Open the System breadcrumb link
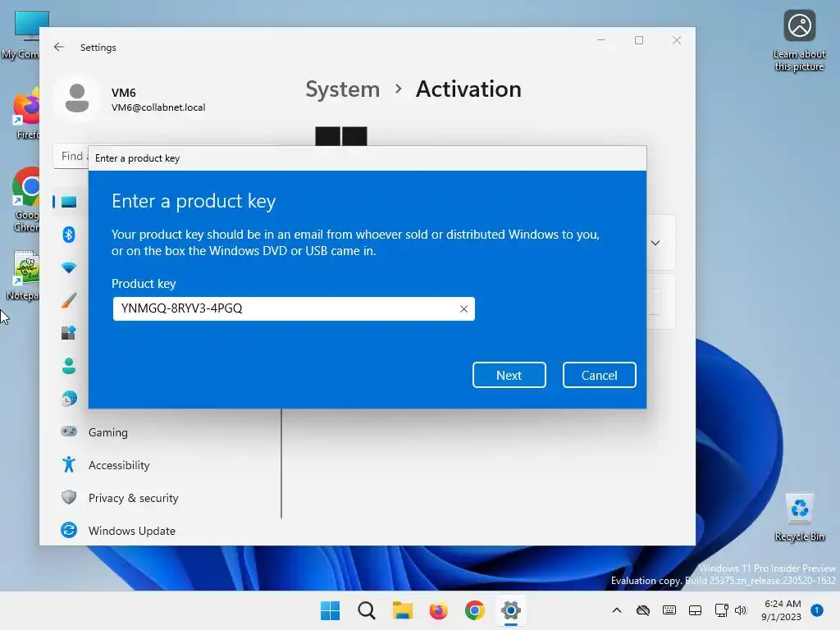Image resolution: width=840 pixels, height=630 pixels. (x=342, y=89)
